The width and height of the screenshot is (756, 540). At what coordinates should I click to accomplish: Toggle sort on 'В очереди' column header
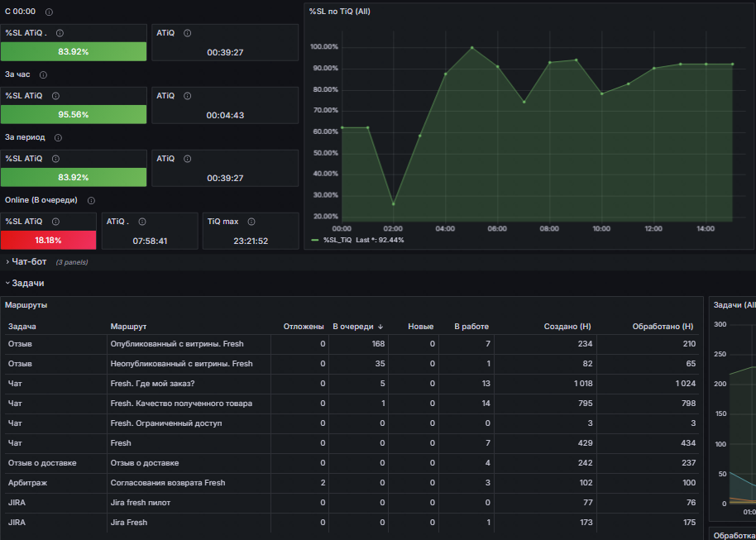coord(353,327)
